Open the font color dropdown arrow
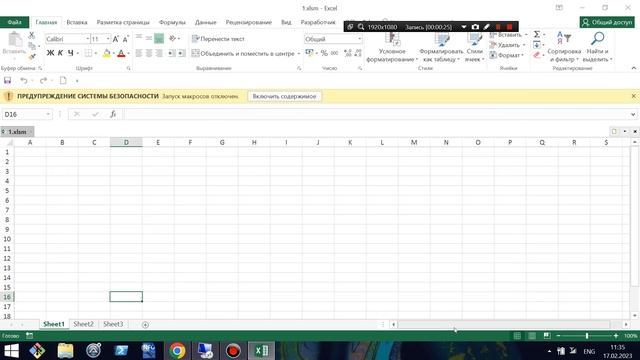The height and width of the screenshot is (360, 640). [128, 53]
